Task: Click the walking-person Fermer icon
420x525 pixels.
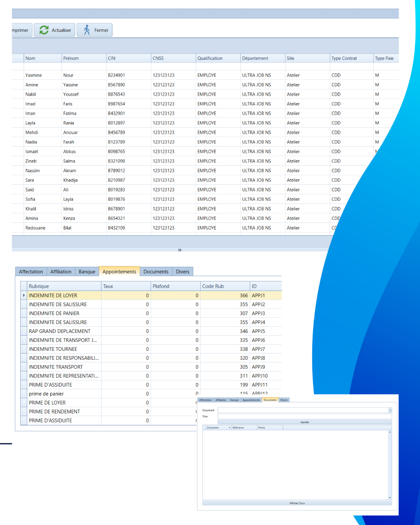Action: coord(87,30)
